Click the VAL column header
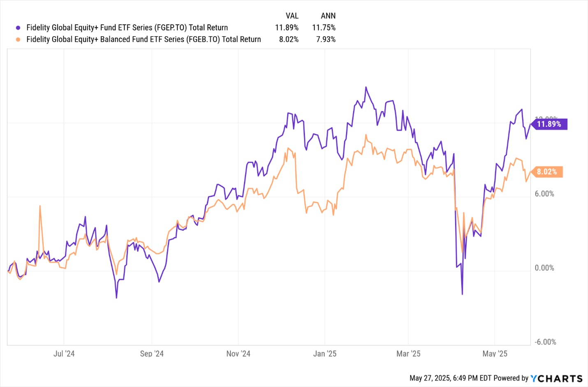This screenshot has height=387, width=588. tap(292, 16)
